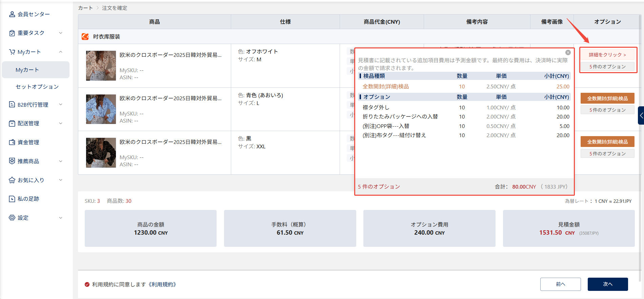This screenshot has height=299, width=644.
Task: Click the 为替レート 1 CNY ≈ 22.91JPY text
Action: pyautogui.click(x=598, y=201)
